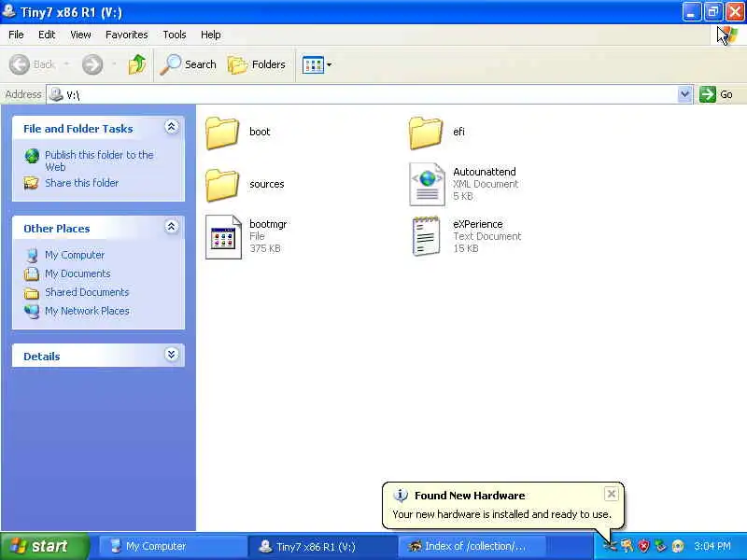Open the Forward history dropdown arrow
747x560 pixels.
point(114,63)
